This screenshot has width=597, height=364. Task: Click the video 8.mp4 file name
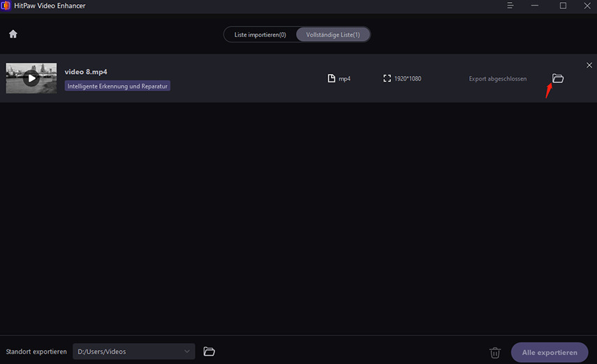click(x=86, y=72)
